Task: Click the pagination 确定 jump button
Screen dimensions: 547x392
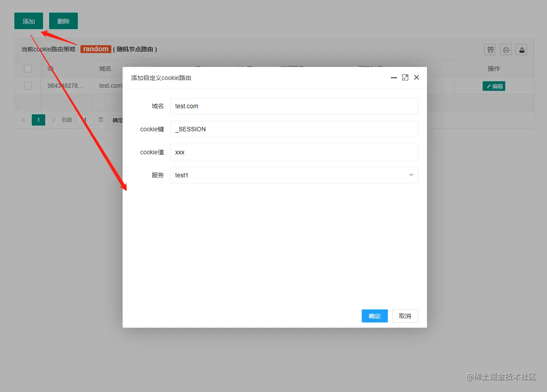Action: point(116,120)
